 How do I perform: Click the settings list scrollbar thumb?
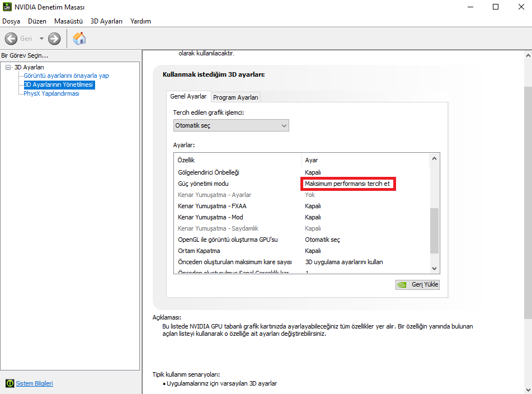coord(434,231)
